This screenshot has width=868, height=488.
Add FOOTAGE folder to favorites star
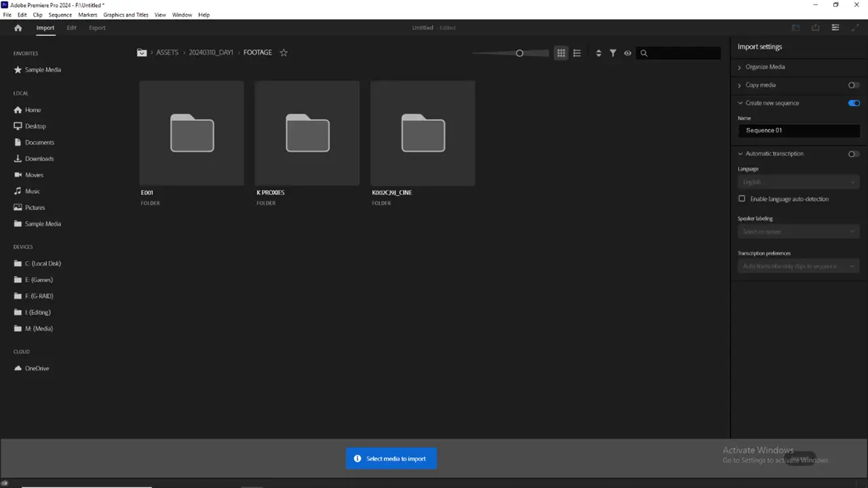[284, 53]
